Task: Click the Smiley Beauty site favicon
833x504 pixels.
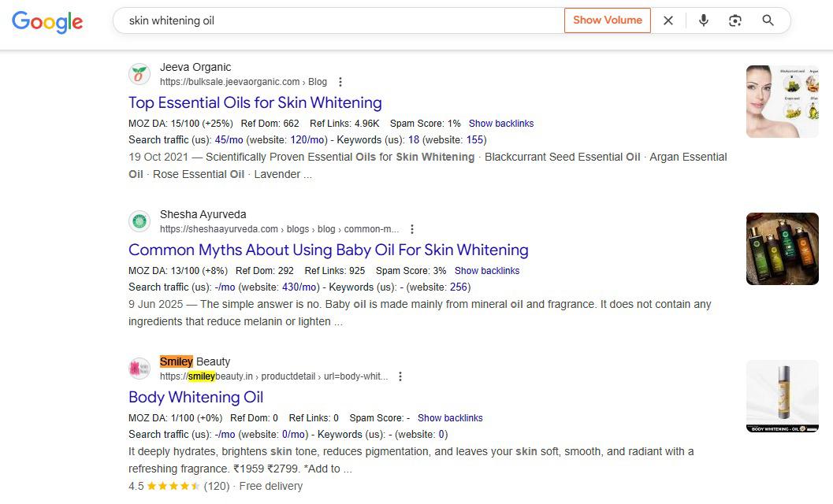Action: (139, 368)
